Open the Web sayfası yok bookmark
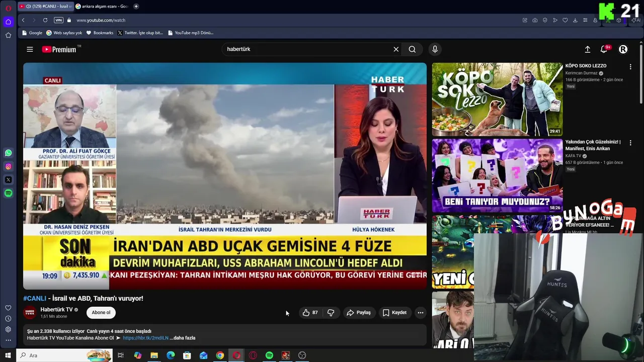The height and width of the screenshot is (362, 644). pos(64,33)
